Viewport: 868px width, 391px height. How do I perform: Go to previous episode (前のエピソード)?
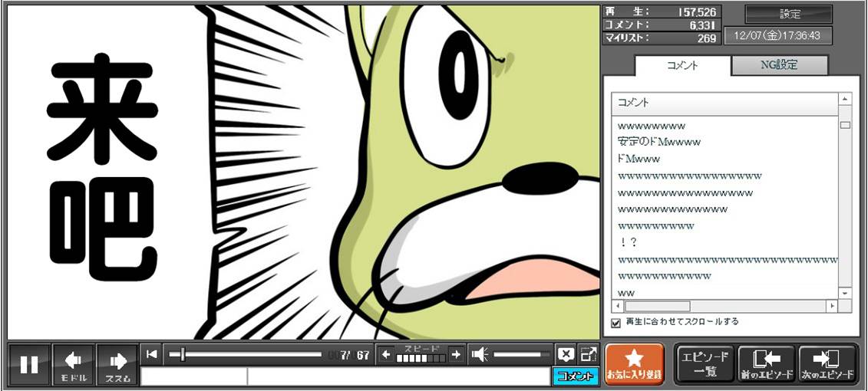pos(766,364)
